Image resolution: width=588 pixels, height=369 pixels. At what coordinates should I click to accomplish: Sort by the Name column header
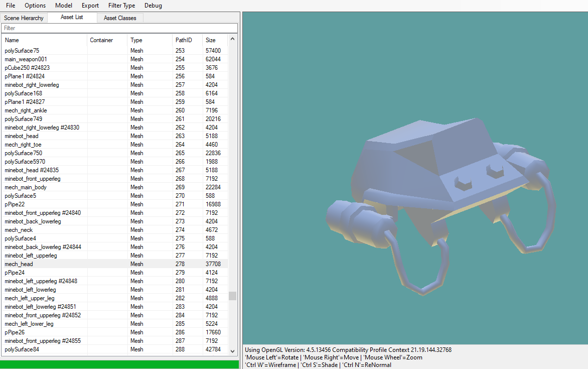pos(45,40)
